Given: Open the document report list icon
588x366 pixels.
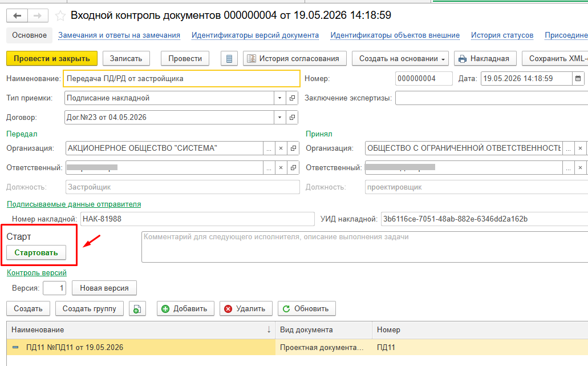Looking at the screenshot, I should [229, 59].
